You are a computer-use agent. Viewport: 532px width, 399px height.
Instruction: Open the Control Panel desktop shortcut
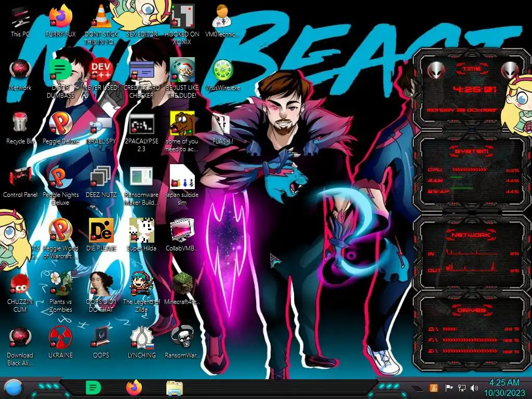point(20,182)
